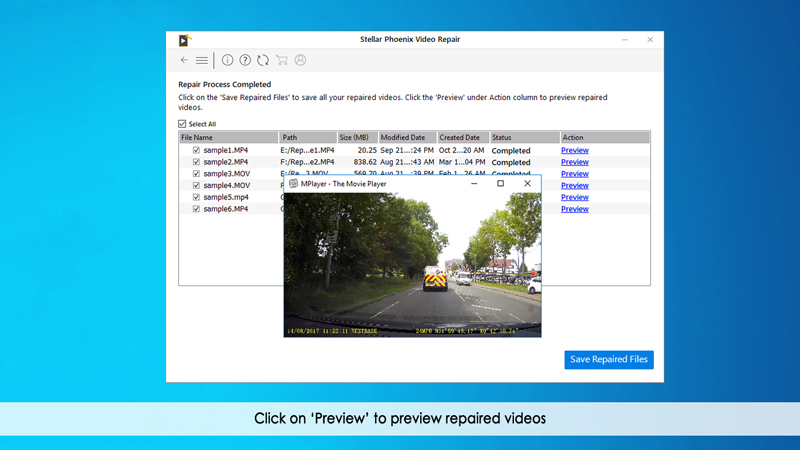Open the help question mark icon
800x450 pixels.
point(245,60)
